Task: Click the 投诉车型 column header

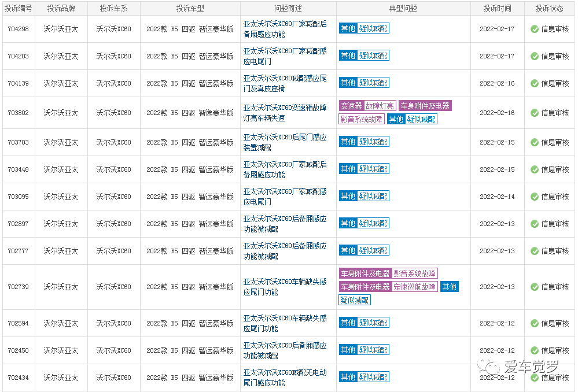Action: click(190, 9)
